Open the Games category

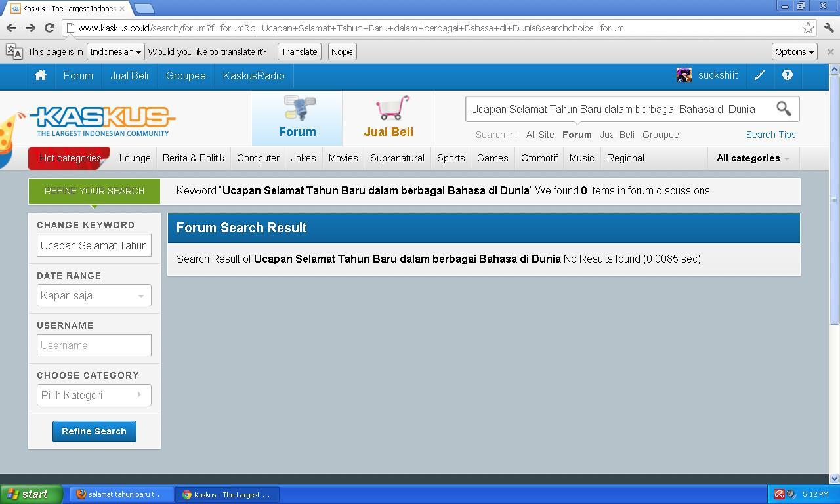pyautogui.click(x=493, y=158)
